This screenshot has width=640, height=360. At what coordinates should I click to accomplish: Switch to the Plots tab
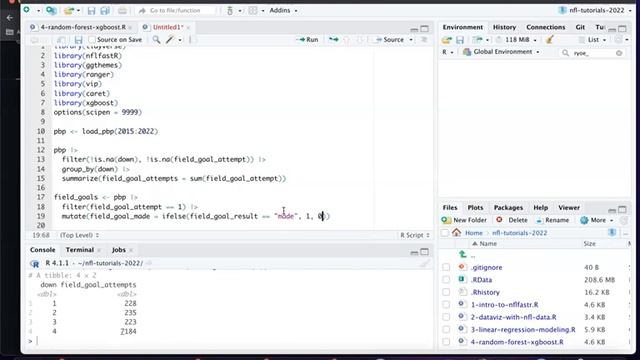pos(475,207)
